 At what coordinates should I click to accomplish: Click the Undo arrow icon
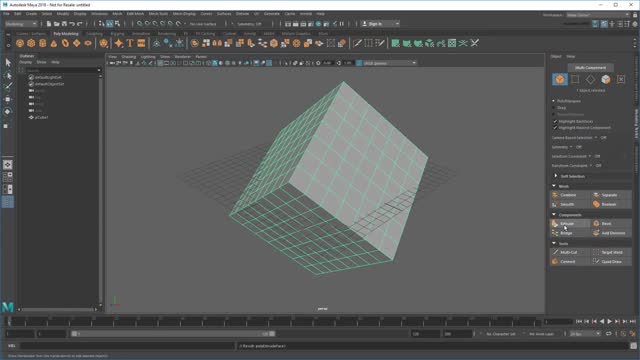pyautogui.click(x=72, y=24)
